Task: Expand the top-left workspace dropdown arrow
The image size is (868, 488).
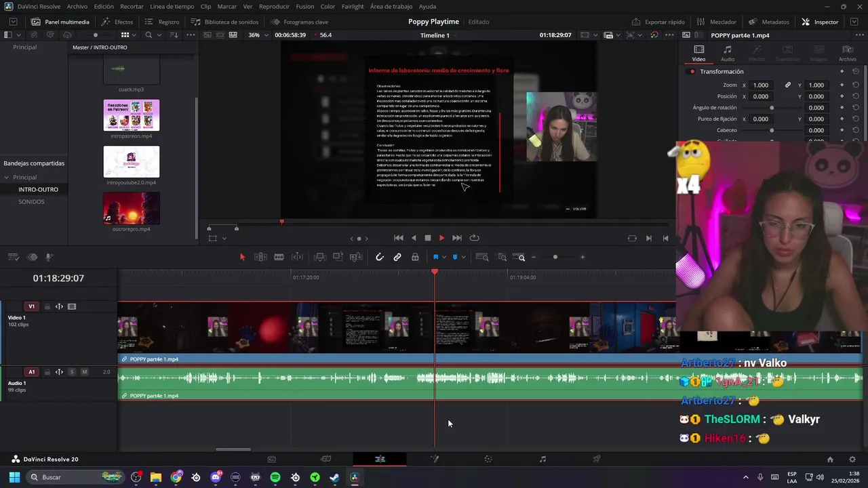Action: coord(13,22)
